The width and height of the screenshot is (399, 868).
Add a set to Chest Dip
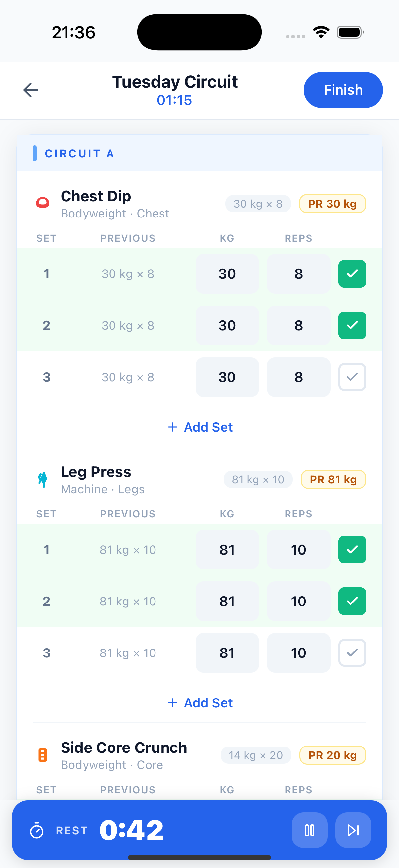click(200, 427)
